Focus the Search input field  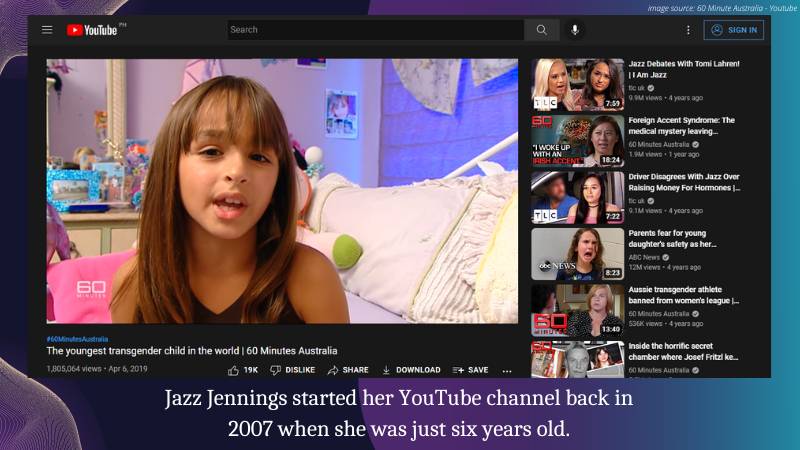[375, 30]
